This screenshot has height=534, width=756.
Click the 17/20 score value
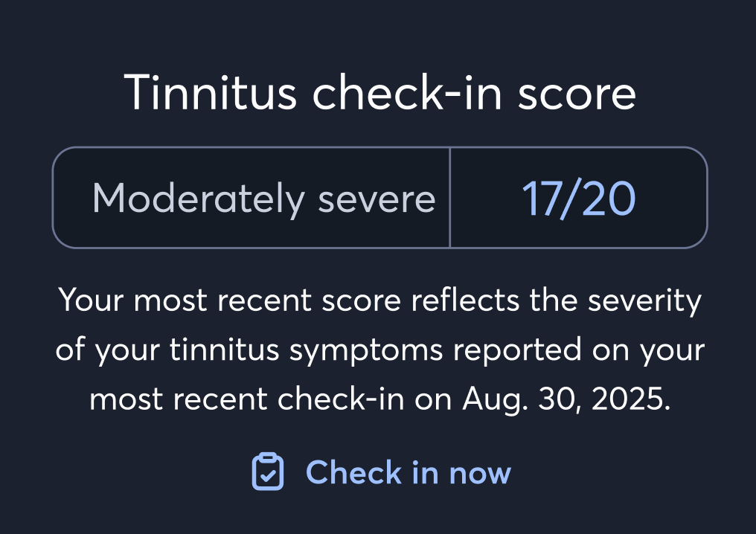click(x=578, y=199)
